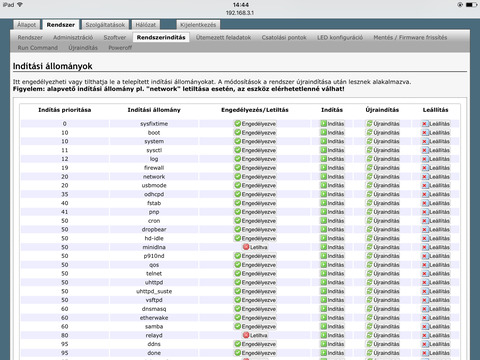Go to Szoftver subtab

pyautogui.click(x=115, y=37)
